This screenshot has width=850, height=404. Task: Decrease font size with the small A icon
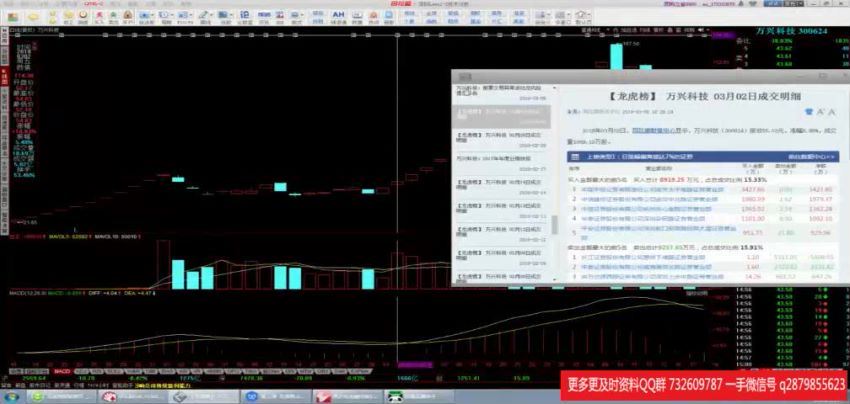point(820,112)
